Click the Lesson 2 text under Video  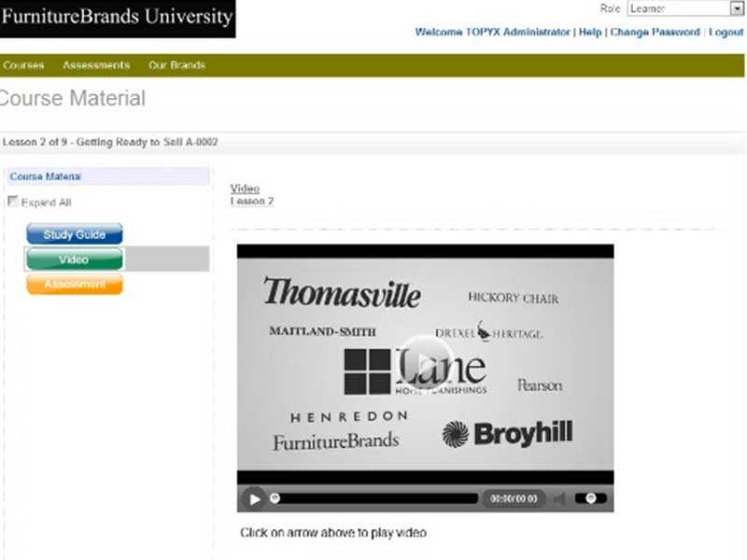pos(252,201)
